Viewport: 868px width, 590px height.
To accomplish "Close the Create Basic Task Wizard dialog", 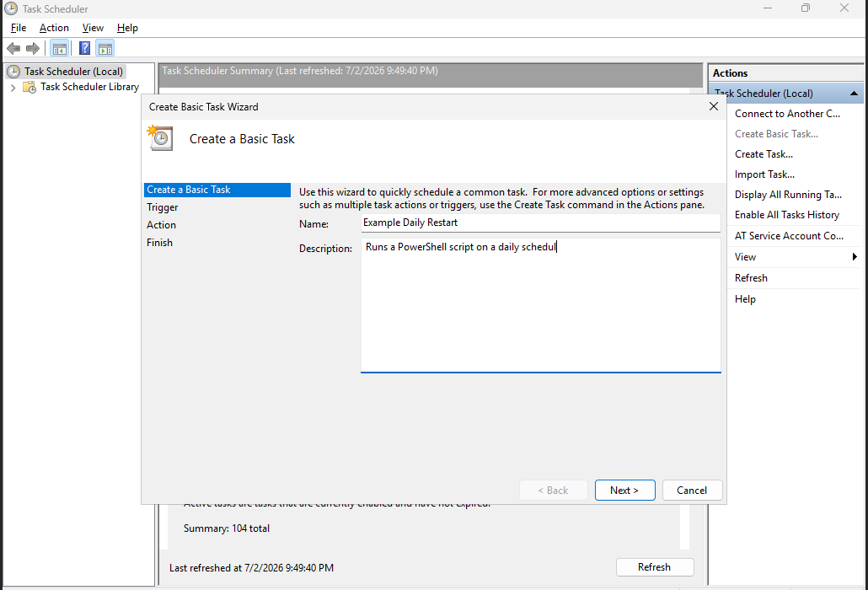I will (714, 106).
